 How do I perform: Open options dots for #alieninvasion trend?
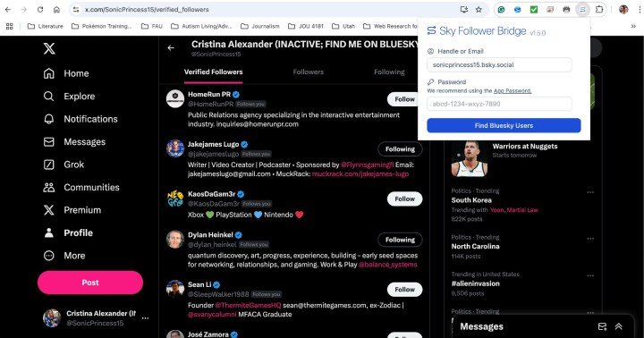pos(590,275)
